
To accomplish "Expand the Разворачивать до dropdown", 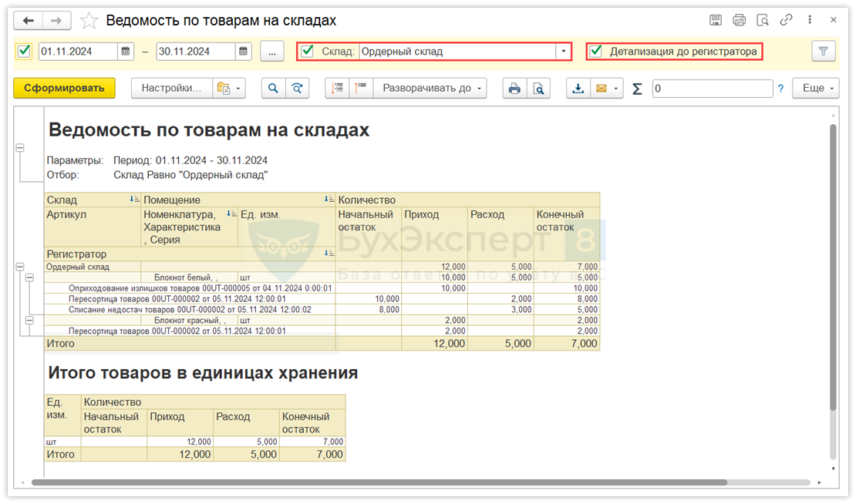I will [x=430, y=89].
